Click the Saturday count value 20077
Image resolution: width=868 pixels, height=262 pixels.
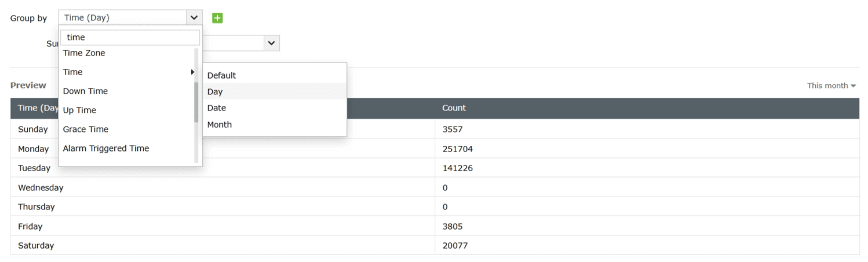point(455,246)
